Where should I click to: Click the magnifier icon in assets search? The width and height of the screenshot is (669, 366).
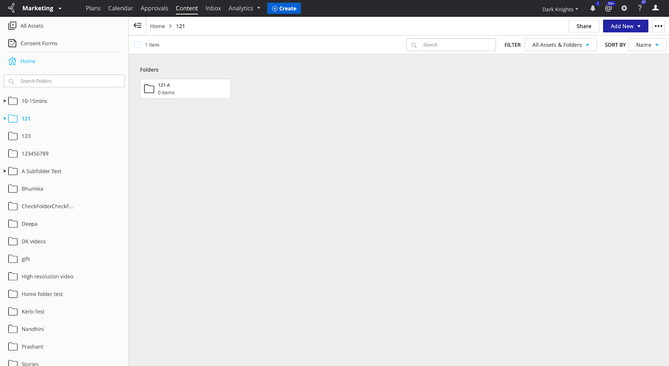pyautogui.click(x=414, y=45)
